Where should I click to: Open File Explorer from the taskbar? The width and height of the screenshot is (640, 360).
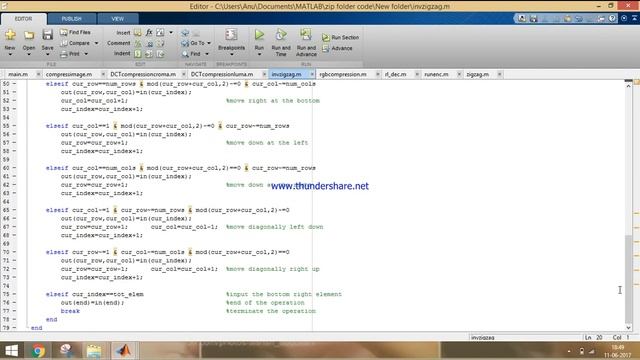94,351
